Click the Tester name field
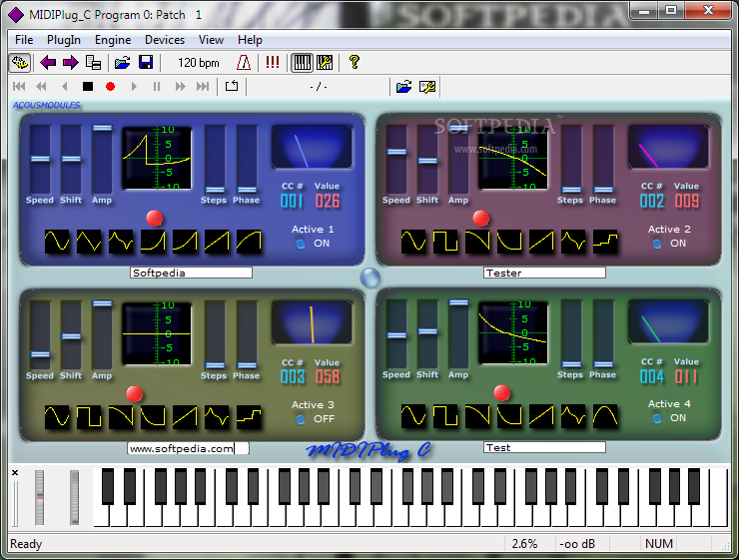This screenshot has height=560, width=739. [544, 273]
